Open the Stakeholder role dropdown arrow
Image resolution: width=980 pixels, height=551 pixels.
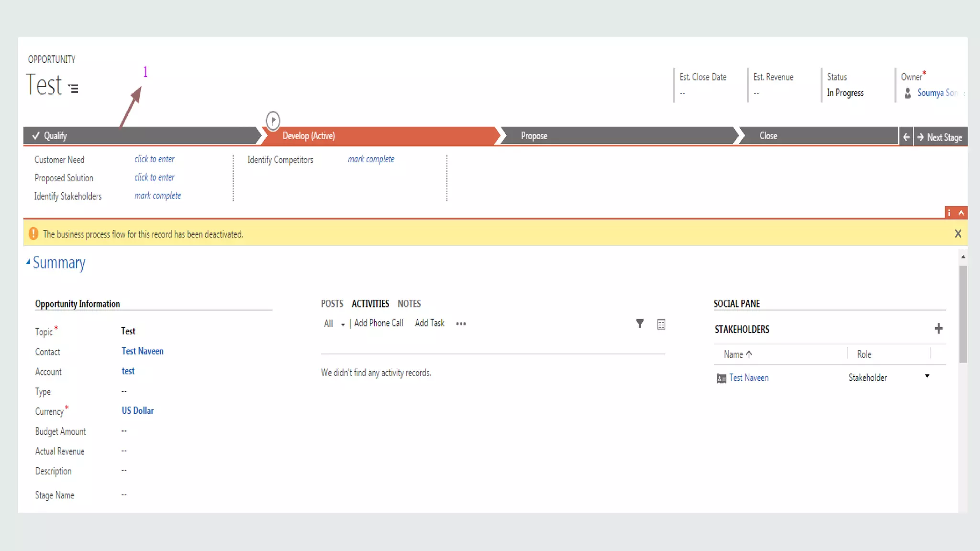(927, 376)
